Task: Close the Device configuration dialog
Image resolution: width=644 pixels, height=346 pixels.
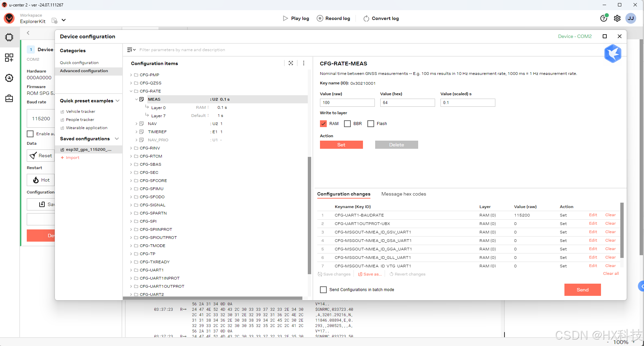Action: pyautogui.click(x=620, y=36)
